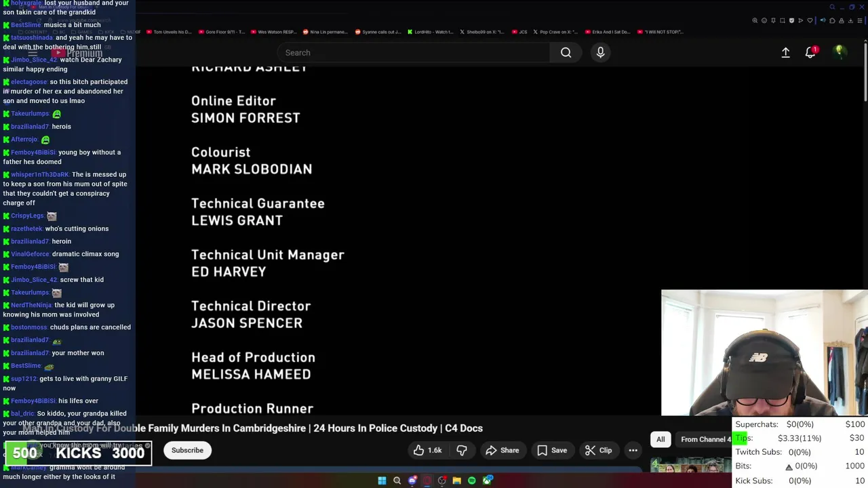Click chat username bal_dric

click(22, 413)
